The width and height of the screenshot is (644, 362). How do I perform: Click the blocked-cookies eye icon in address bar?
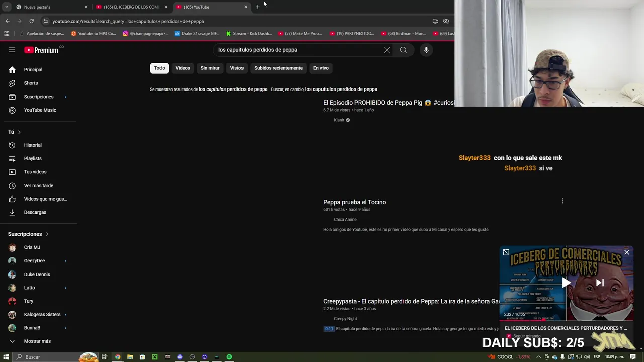pyautogui.click(x=446, y=21)
